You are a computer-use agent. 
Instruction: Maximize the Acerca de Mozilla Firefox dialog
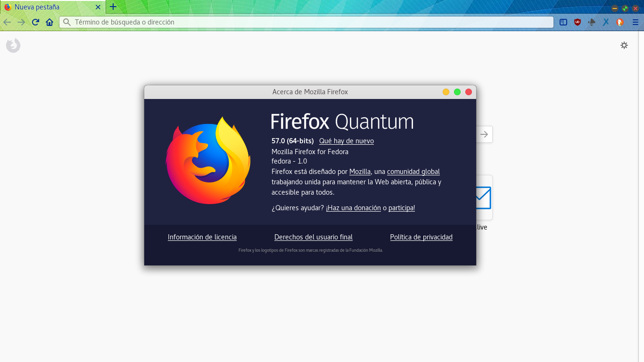457,92
